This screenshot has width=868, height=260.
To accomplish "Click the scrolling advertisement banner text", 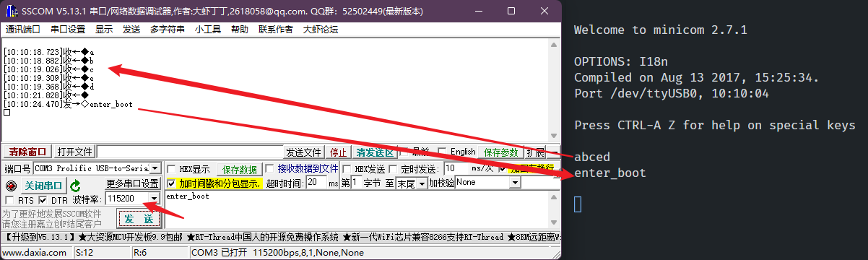I will coord(282,237).
